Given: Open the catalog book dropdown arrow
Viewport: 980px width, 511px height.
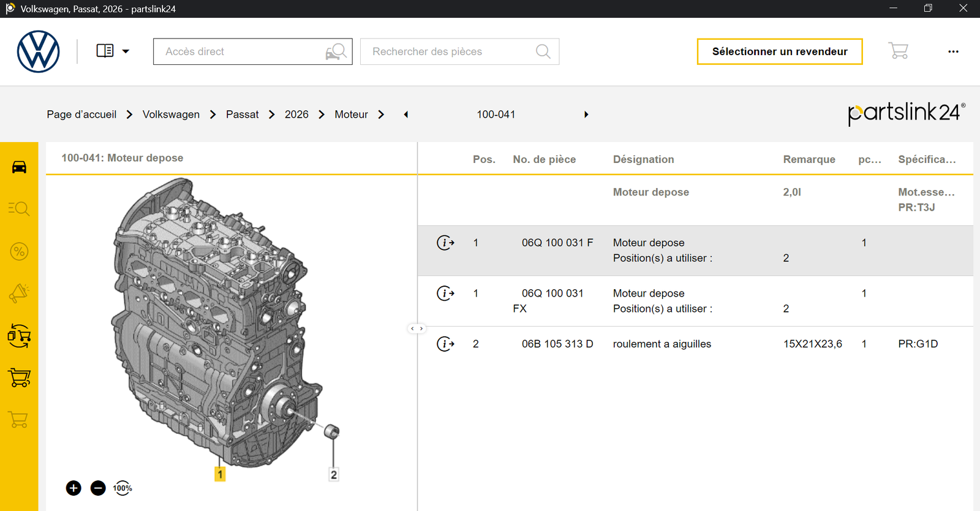Looking at the screenshot, I should [126, 51].
